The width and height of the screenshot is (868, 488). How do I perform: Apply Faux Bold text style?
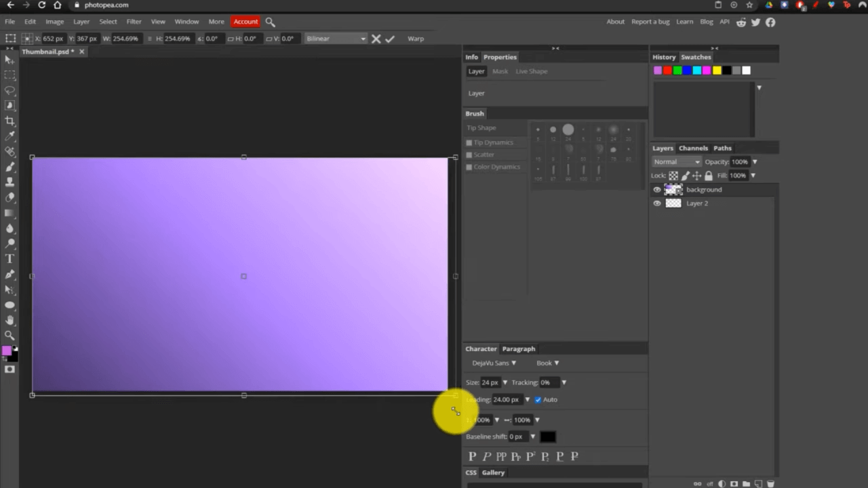pos(472,456)
